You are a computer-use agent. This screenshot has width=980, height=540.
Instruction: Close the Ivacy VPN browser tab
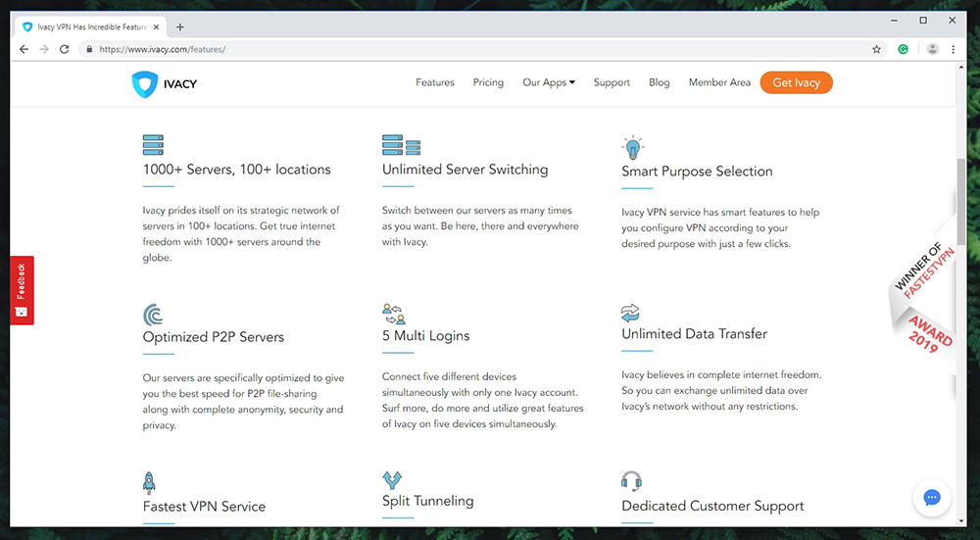(156, 26)
